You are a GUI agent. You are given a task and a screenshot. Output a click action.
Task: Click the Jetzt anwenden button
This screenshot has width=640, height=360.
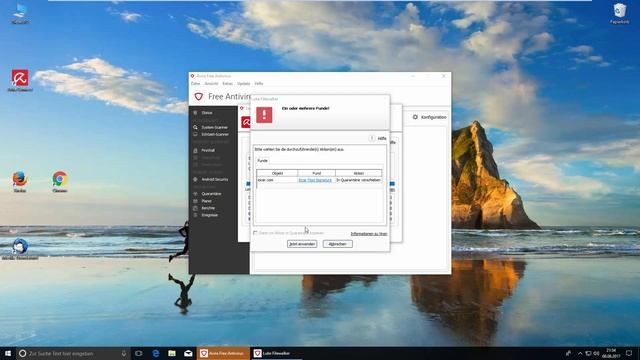(x=302, y=244)
